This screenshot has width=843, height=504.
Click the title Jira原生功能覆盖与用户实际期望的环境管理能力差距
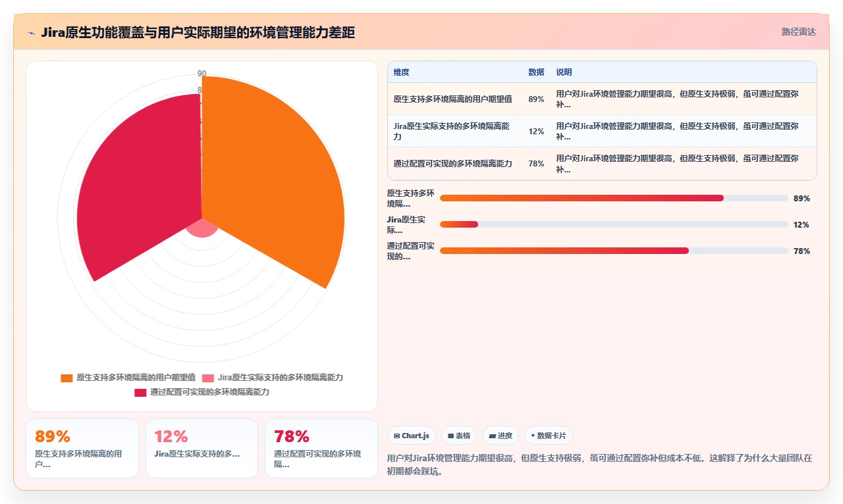pyautogui.click(x=198, y=32)
